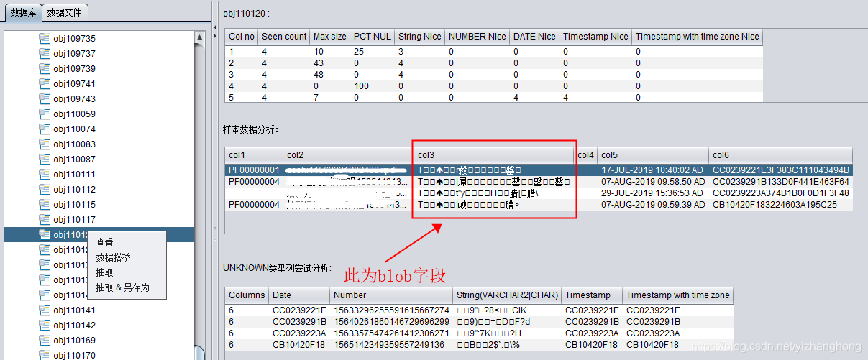The image size is (868, 360).
Task: Select tree node obj110059
Action: [x=74, y=114]
